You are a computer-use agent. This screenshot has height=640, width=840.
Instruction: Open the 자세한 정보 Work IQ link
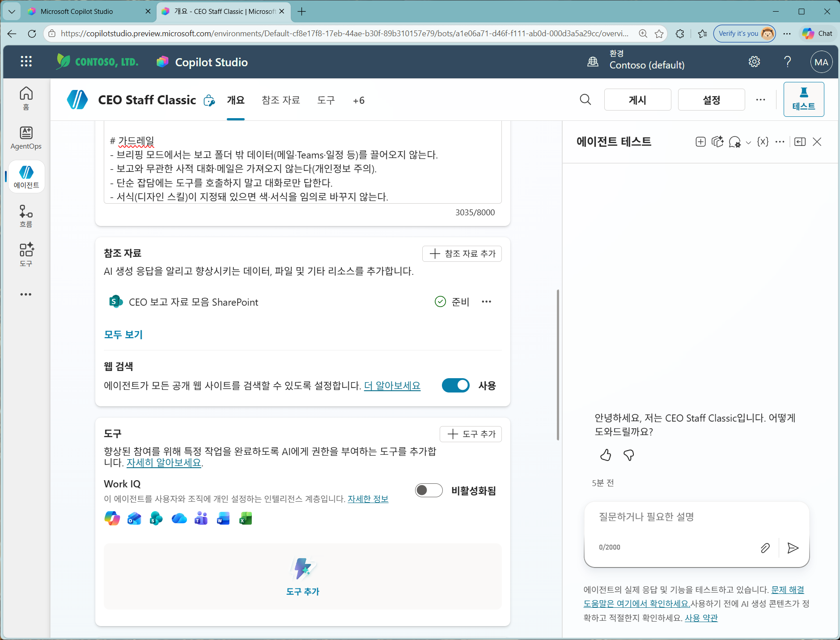[x=368, y=499]
